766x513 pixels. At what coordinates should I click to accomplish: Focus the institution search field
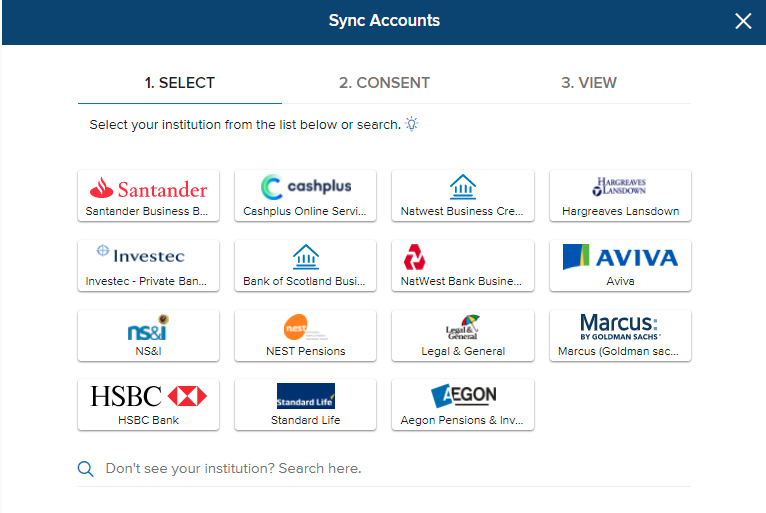[384, 469]
